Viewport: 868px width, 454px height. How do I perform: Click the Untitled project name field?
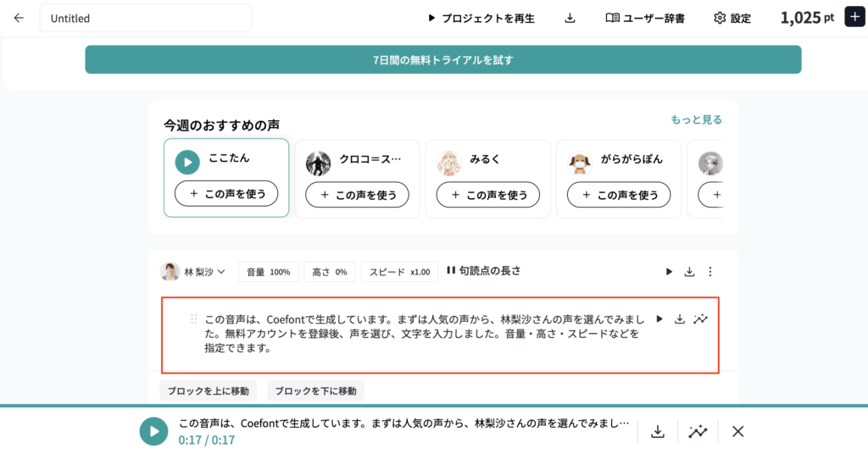pyautogui.click(x=146, y=18)
